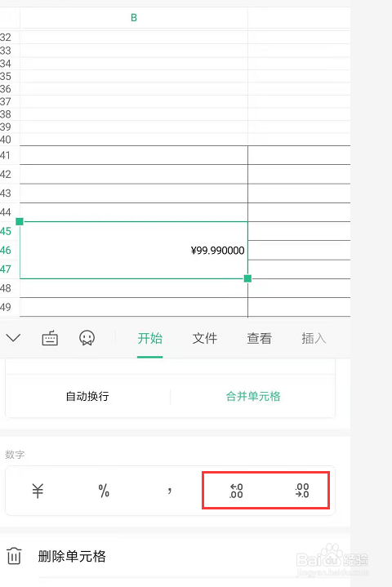Tap the voice assistant face icon
Image resolution: width=392 pixels, height=587 pixels.
coord(87,338)
